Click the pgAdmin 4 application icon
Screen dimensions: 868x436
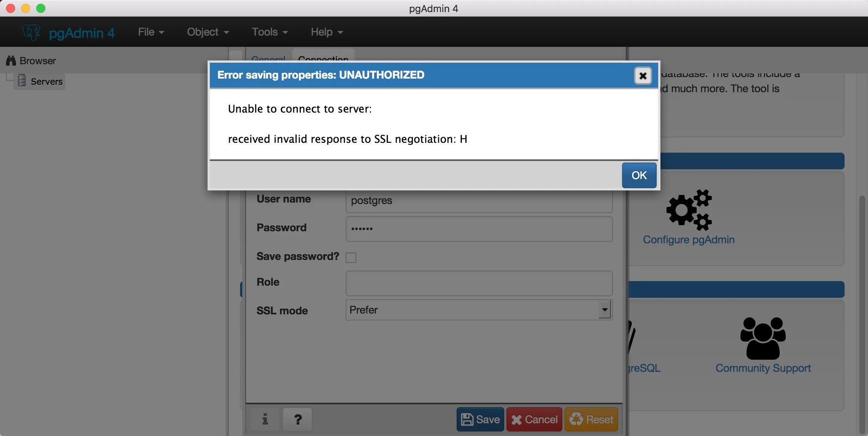pyautogui.click(x=31, y=32)
